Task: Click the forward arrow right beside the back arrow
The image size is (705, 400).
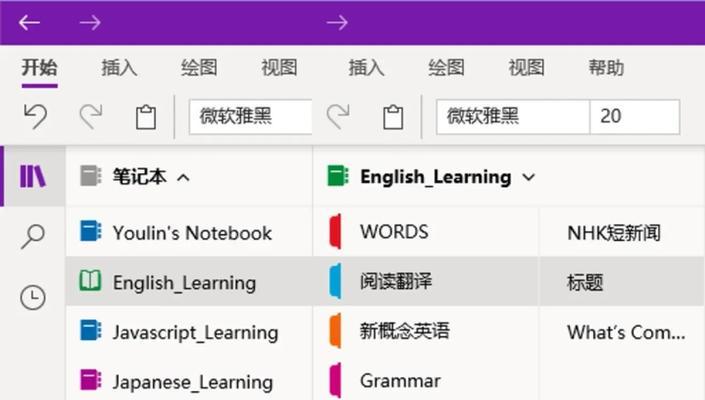Action: (x=90, y=22)
